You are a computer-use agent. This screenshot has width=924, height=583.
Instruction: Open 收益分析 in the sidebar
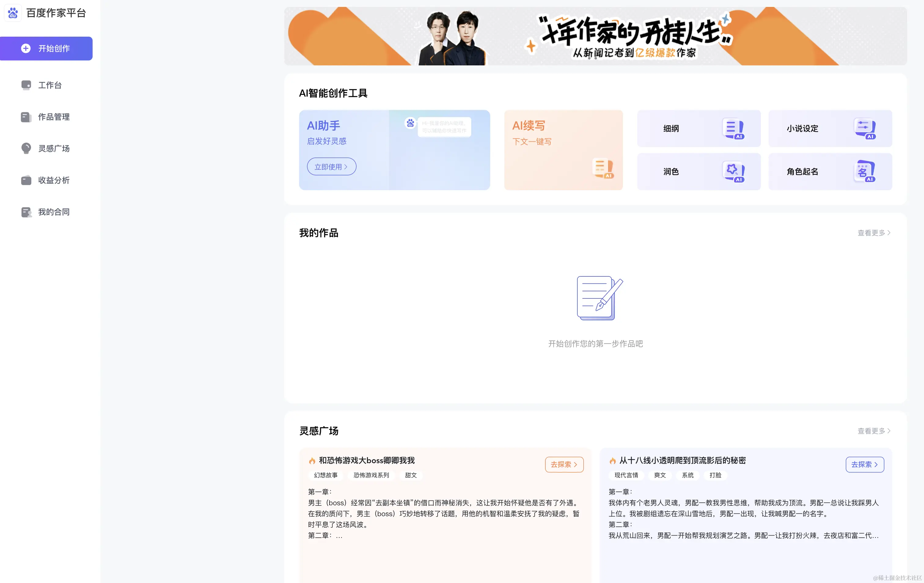point(54,180)
